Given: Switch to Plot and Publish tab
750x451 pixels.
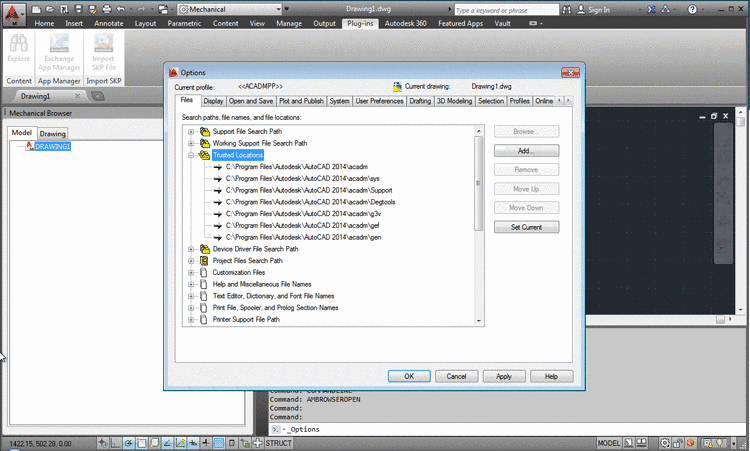Looking at the screenshot, I should coord(301,101).
